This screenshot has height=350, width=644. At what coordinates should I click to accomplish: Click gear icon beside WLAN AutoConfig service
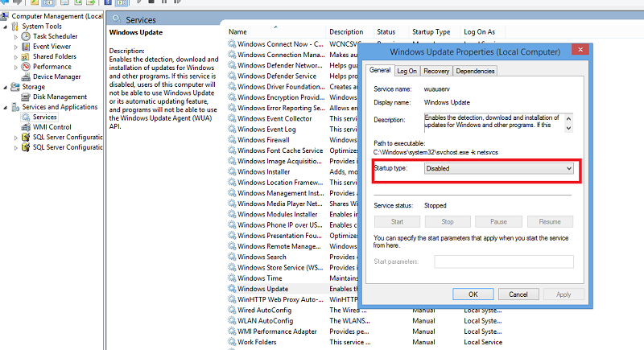[232, 321]
